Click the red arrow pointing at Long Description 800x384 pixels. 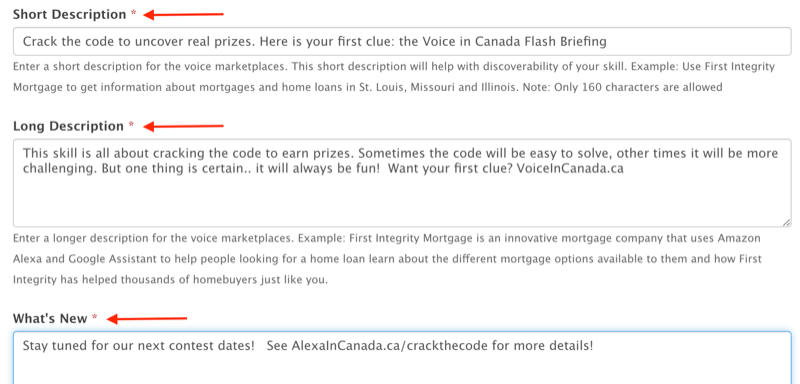click(x=184, y=126)
